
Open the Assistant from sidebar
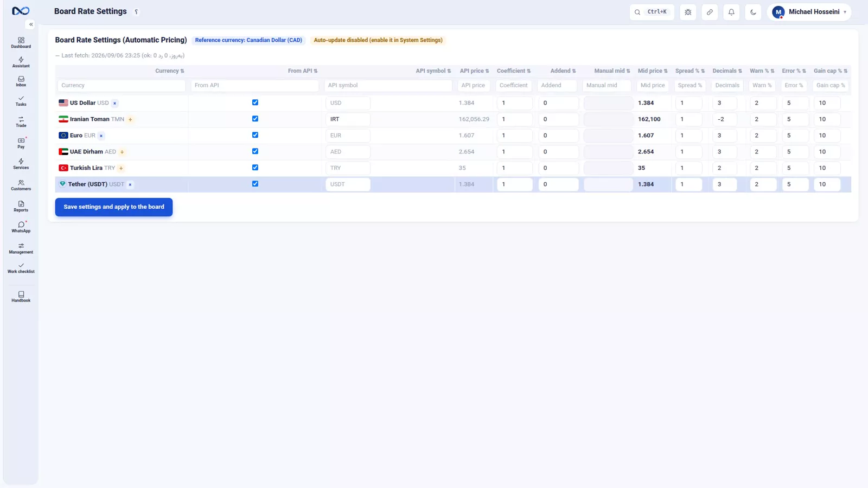(21, 62)
